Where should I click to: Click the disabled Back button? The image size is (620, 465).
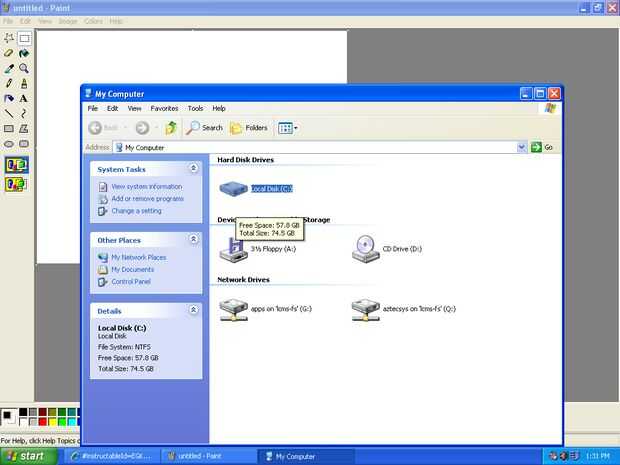click(103, 128)
